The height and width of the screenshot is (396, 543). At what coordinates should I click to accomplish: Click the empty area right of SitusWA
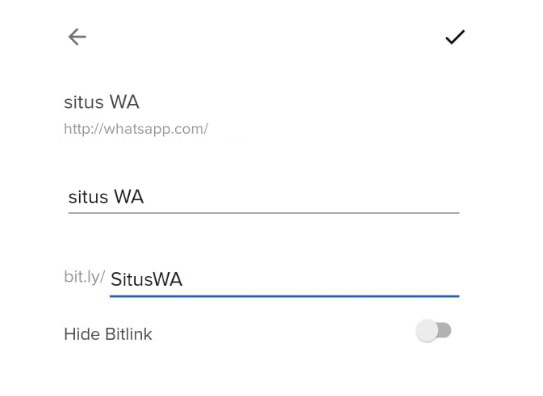321,280
